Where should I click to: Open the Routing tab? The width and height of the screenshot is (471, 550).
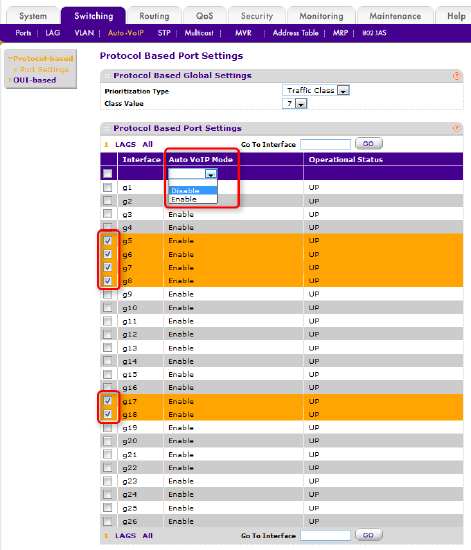pyautogui.click(x=154, y=16)
